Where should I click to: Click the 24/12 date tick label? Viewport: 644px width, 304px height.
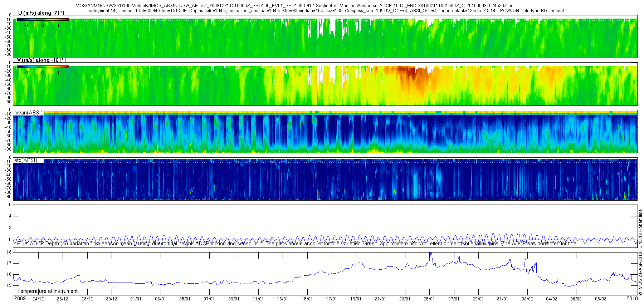(x=38, y=299)
